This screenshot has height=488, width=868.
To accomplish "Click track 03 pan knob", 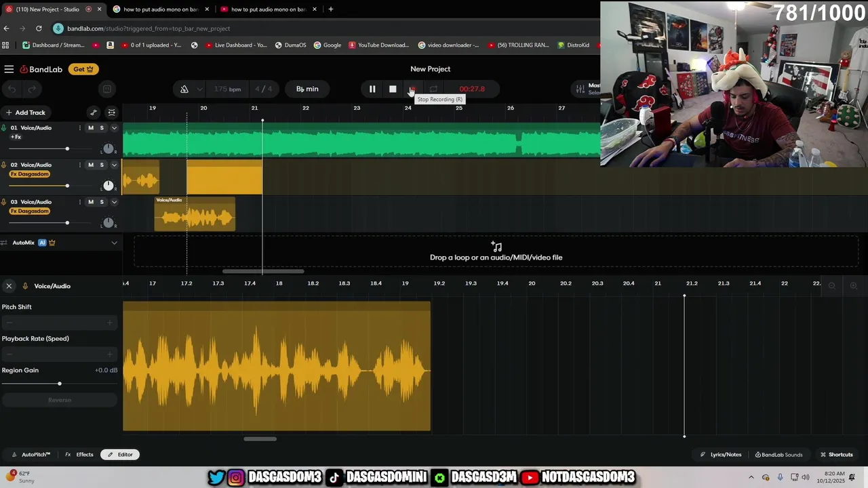I will point(108,222).
